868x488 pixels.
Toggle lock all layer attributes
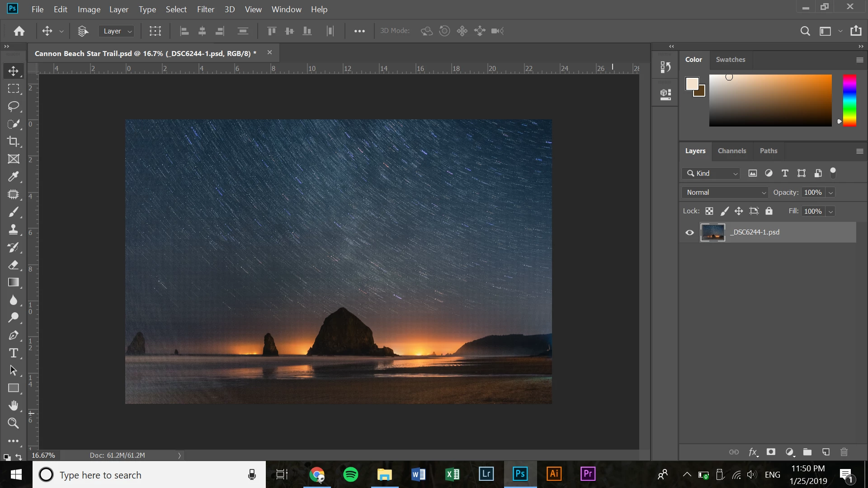769,211
